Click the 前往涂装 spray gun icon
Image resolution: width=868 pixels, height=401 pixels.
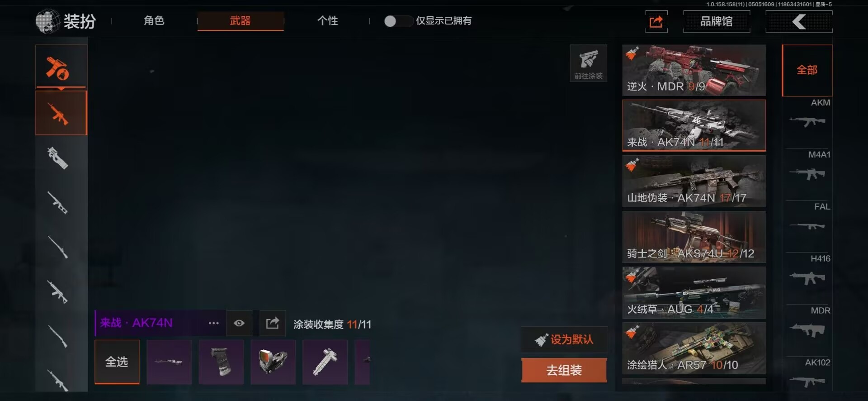(588, 63)
